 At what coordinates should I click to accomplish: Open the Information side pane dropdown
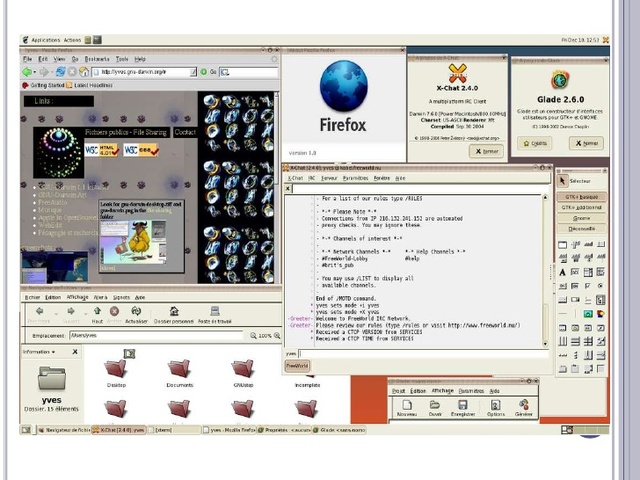(39, 352)
